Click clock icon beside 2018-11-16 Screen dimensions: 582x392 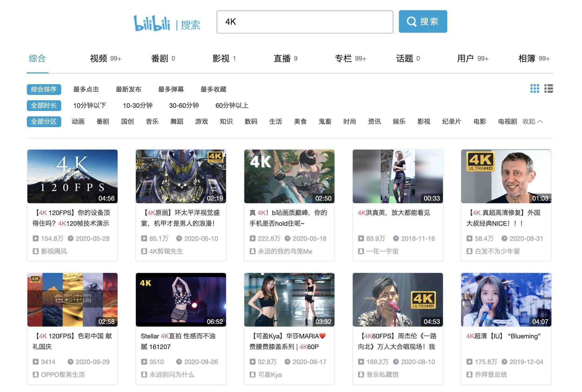(x=396, y=238)
